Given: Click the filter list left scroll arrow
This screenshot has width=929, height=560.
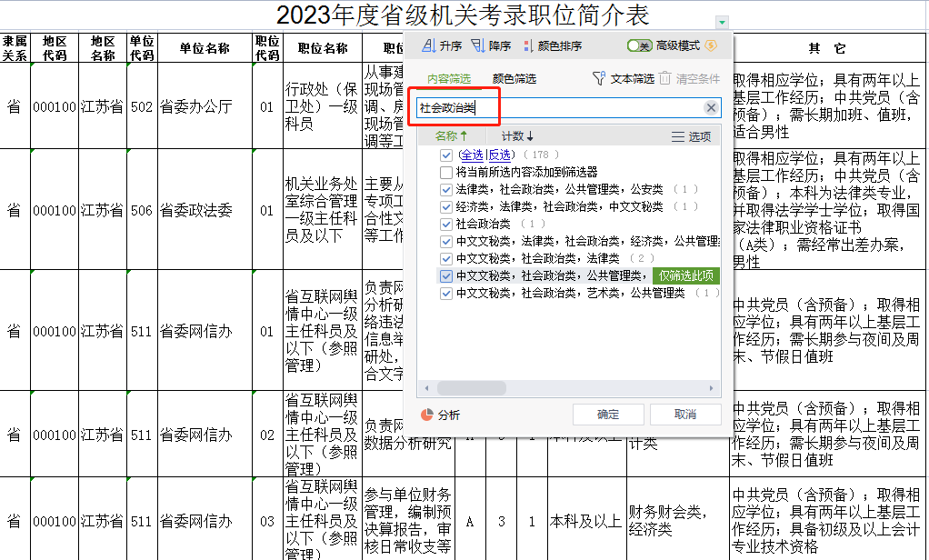Looking at the screenshot, I should pos(426,388).
